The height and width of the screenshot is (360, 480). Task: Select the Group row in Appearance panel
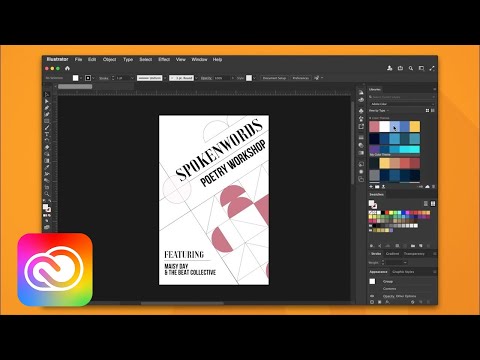[x=402, y=282]
